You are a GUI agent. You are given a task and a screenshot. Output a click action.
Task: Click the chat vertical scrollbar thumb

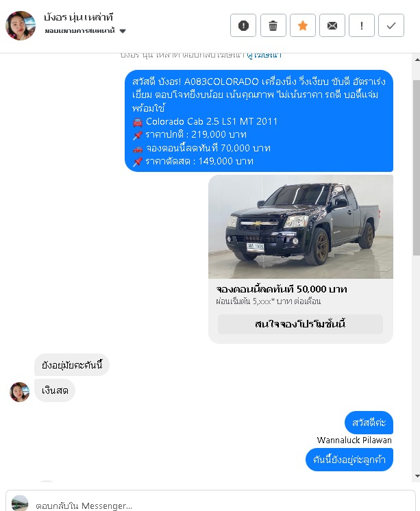417,168
